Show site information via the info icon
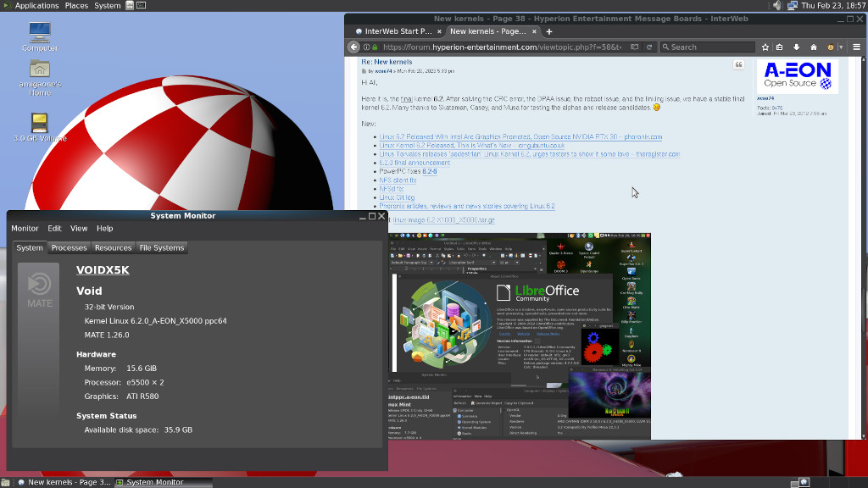The width and height of the screenshot is (868, 488). tap(366, 47)
